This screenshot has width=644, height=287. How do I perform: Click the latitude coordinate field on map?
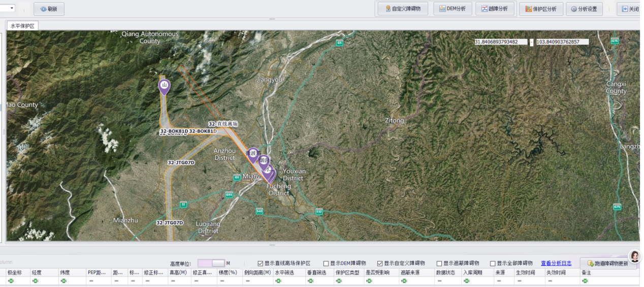pos(501,42)
